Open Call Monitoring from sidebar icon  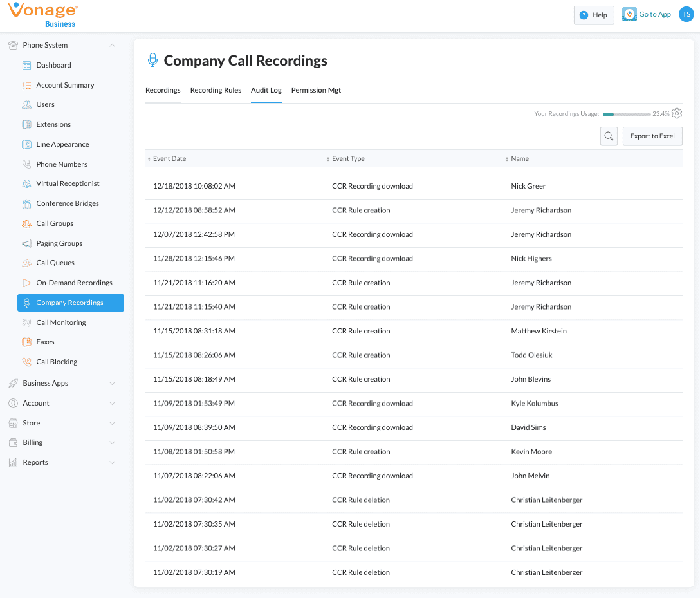26,322
